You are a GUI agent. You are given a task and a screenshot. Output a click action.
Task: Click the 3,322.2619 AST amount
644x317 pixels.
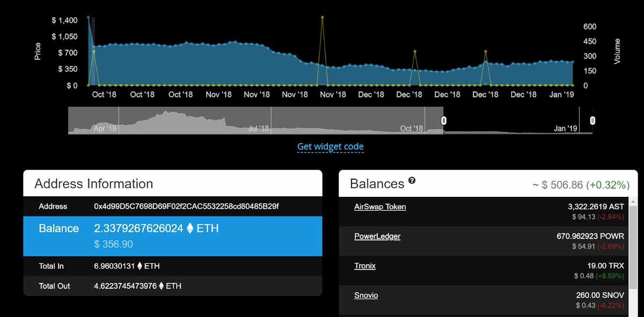(x=596, y=207)
